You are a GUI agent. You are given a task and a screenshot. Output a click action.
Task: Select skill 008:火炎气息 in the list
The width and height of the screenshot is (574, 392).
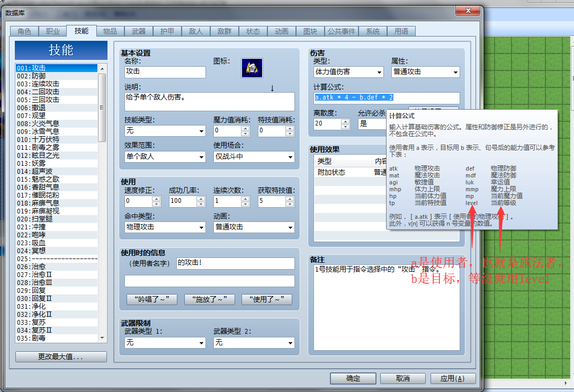point(57,123)
